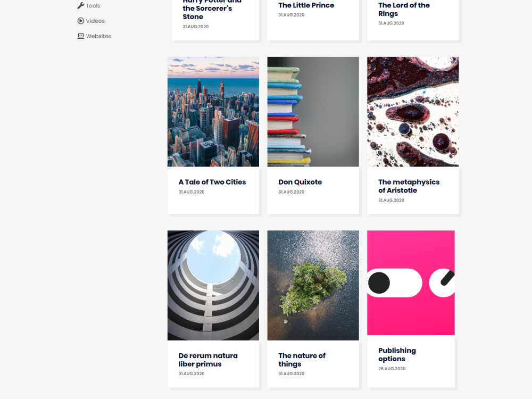Screen dimensions: 532x399
Task: Select the Videos category in the sidebar
Action: tap(95, 21)
